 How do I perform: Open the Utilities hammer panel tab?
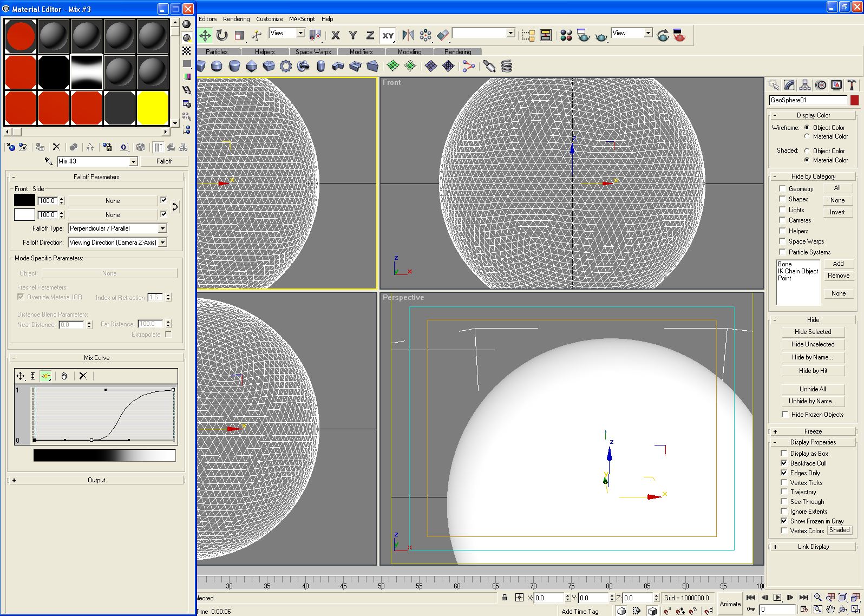click(852, 85)
